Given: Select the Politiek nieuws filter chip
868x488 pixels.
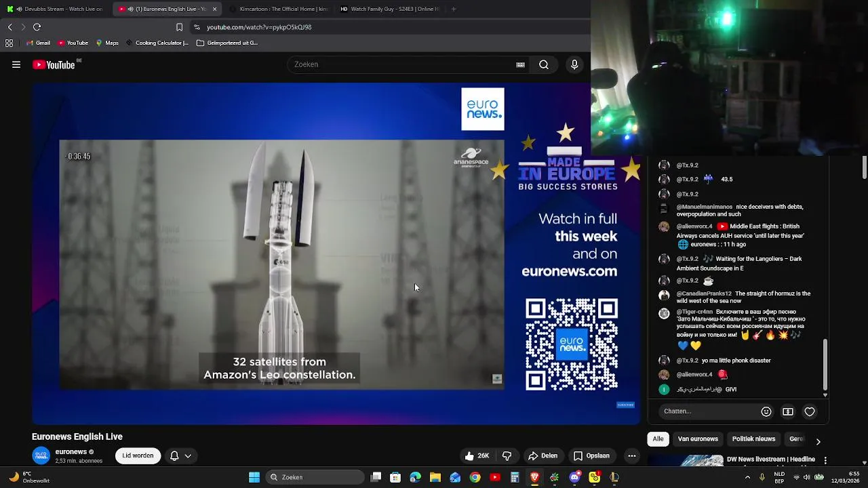Looking at the screenshot, I should [x=753, y=439].
